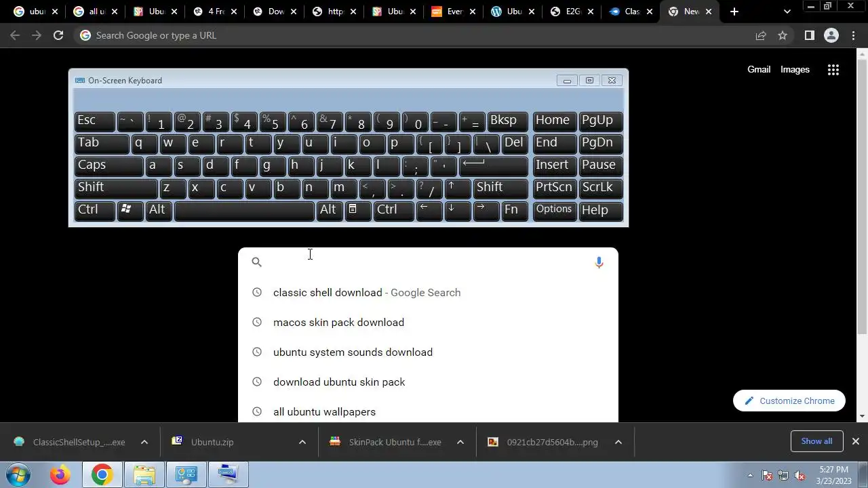Click the Chrome reload page icon
This screenshot has height=488, width=868.
pyautogui.click(x=58, y=35)
